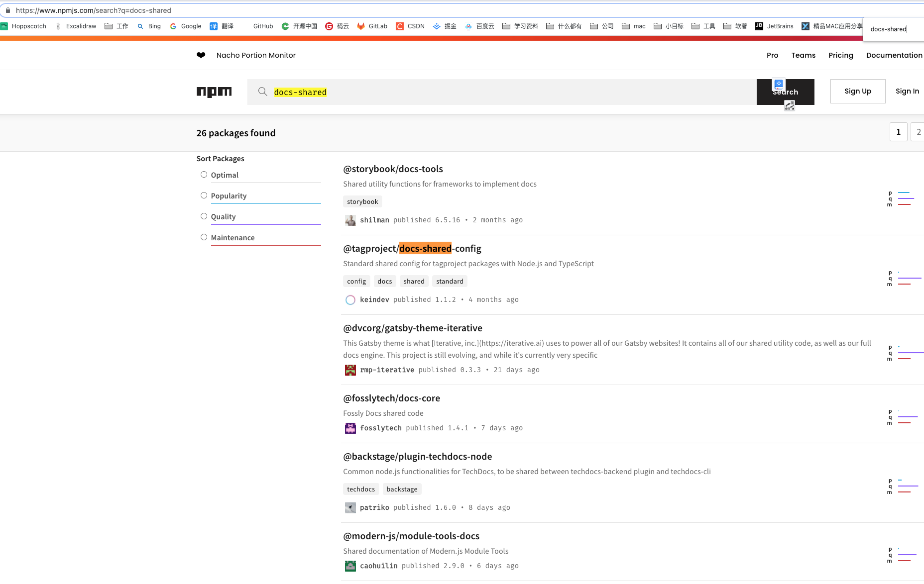Open the 精品MAC应用分享 bookmark
924x584 pixels.
(832, 26)
